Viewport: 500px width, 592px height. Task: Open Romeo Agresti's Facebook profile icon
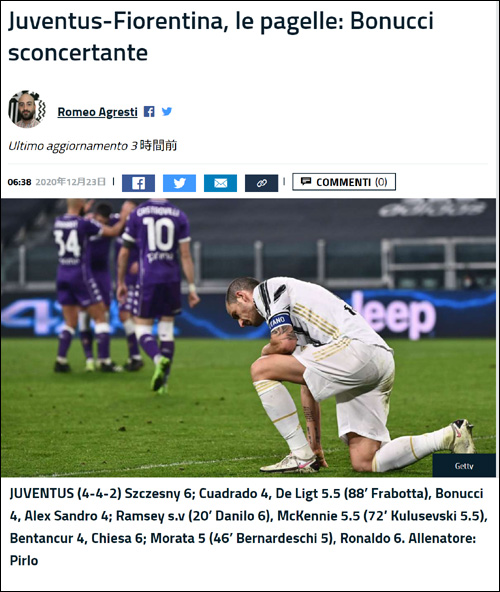tap(149, 112)
